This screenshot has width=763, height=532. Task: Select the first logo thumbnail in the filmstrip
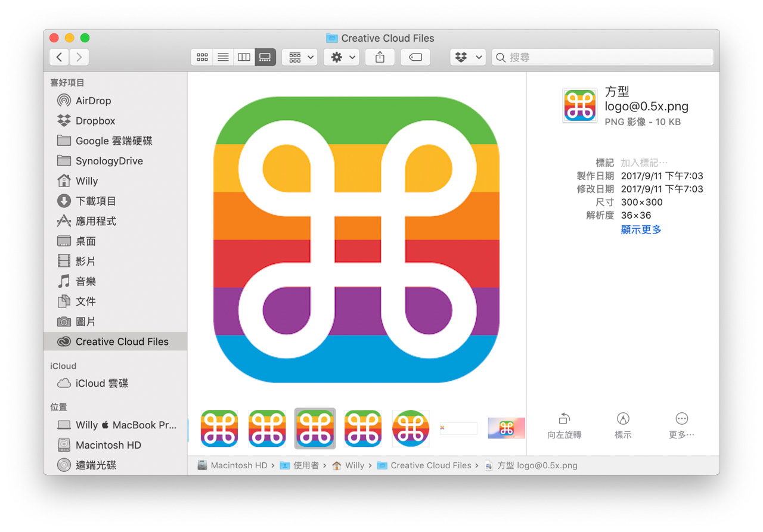[219, 428]
